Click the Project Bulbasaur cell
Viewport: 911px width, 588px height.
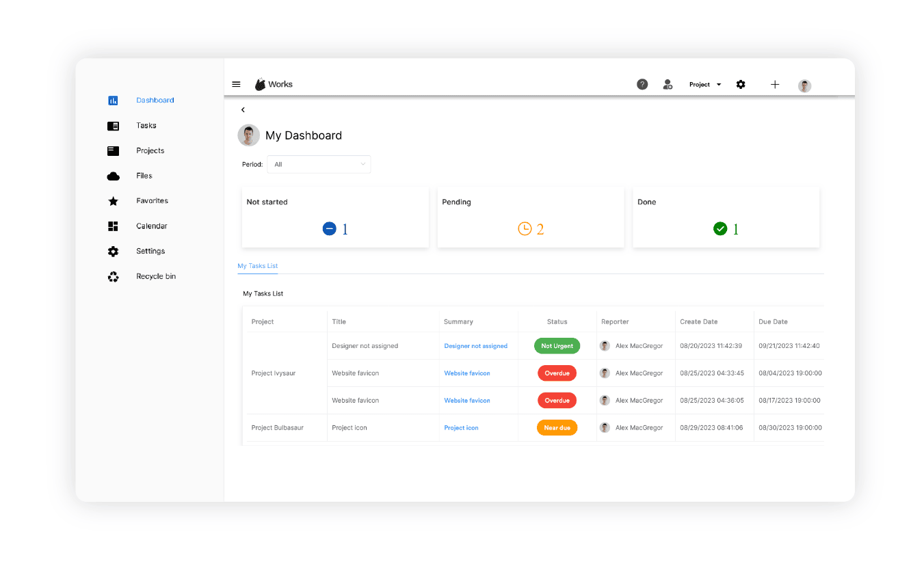(x=287, y=428)
